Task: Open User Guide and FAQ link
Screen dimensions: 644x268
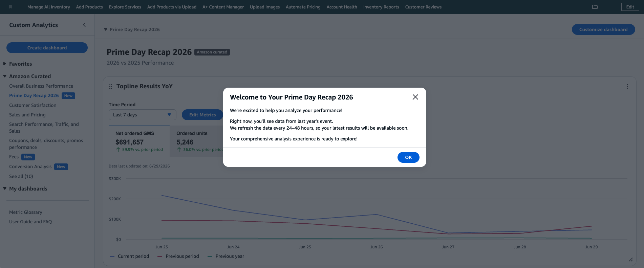Action: tap(30, 222)
